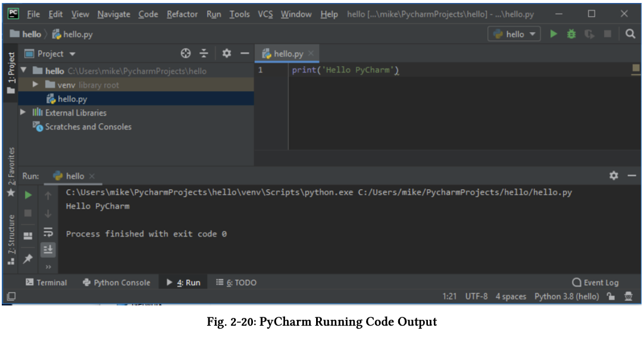Run with coverage icon in the toolbar
The height and width of the screenshot is (337, 644).
(x=589, y=34)
